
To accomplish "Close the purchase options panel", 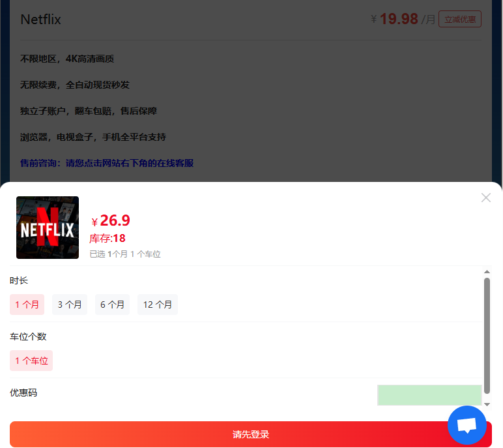I will tap(485, 198).
